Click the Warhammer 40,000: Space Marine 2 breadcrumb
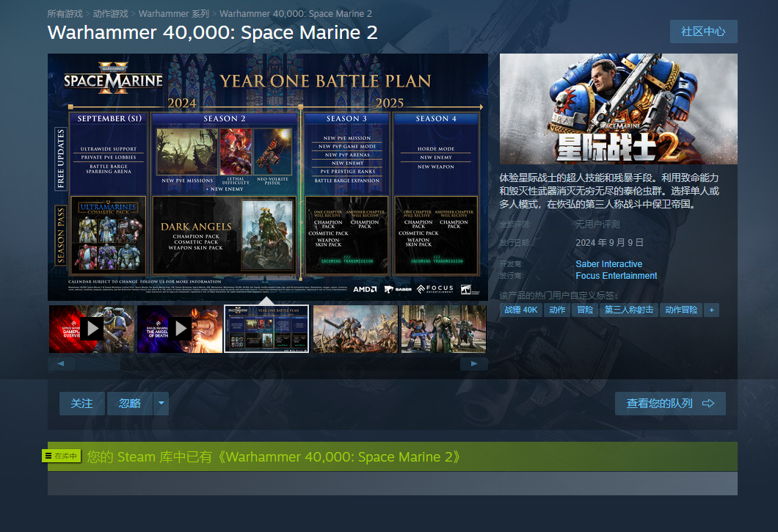The image size is (778, 532). (296, 14)
